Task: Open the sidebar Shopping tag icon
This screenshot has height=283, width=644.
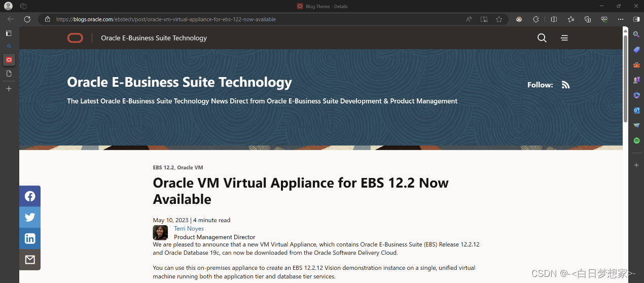Action: tap(636, 50)
